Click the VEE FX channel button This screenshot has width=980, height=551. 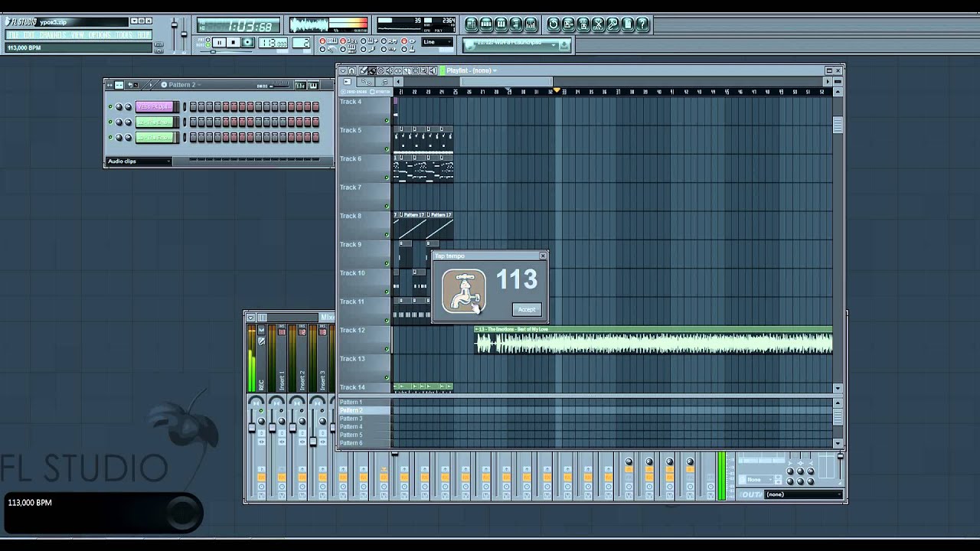tap(155, 106)
